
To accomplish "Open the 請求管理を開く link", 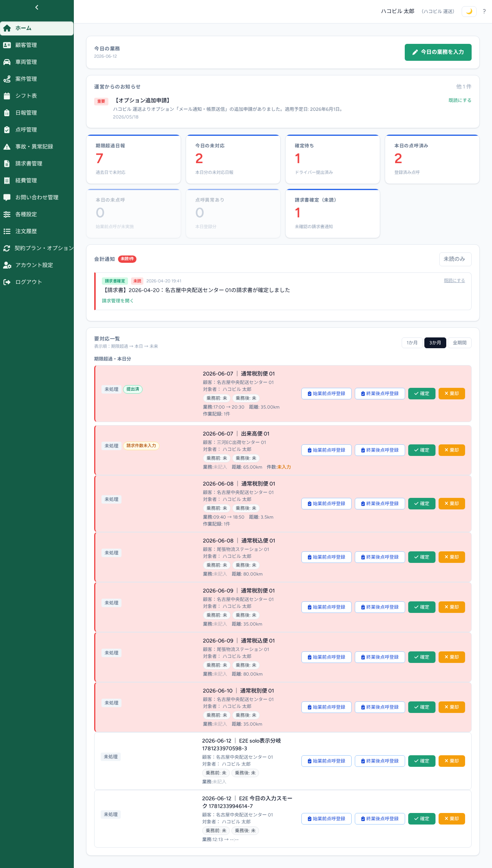I will (118, 300).
